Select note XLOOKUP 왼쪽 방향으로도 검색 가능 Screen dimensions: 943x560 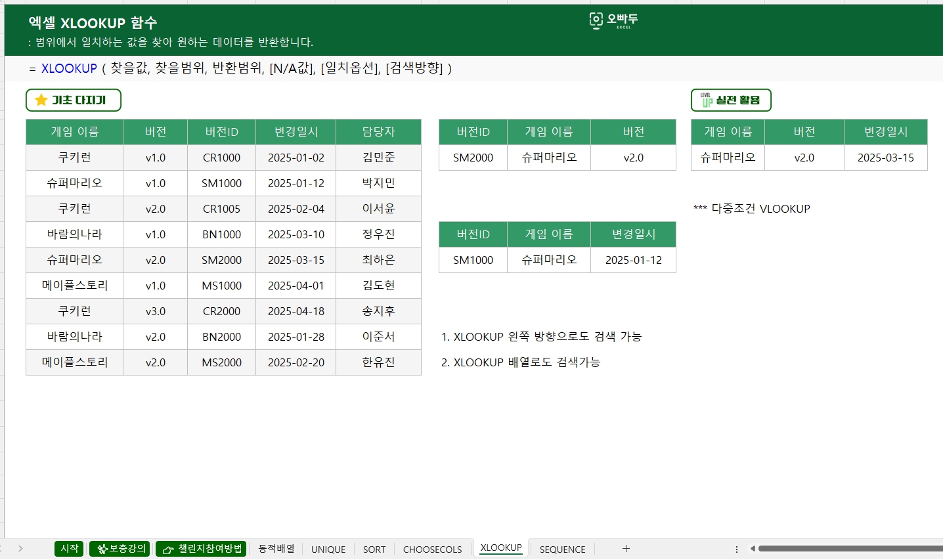pyautogui.click(x=541, y=337)
